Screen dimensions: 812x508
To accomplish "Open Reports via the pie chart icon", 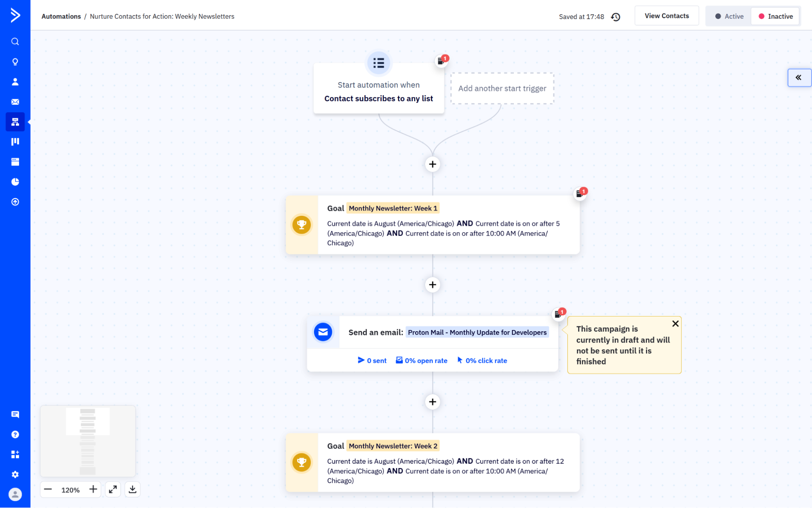I will (15, 182).
